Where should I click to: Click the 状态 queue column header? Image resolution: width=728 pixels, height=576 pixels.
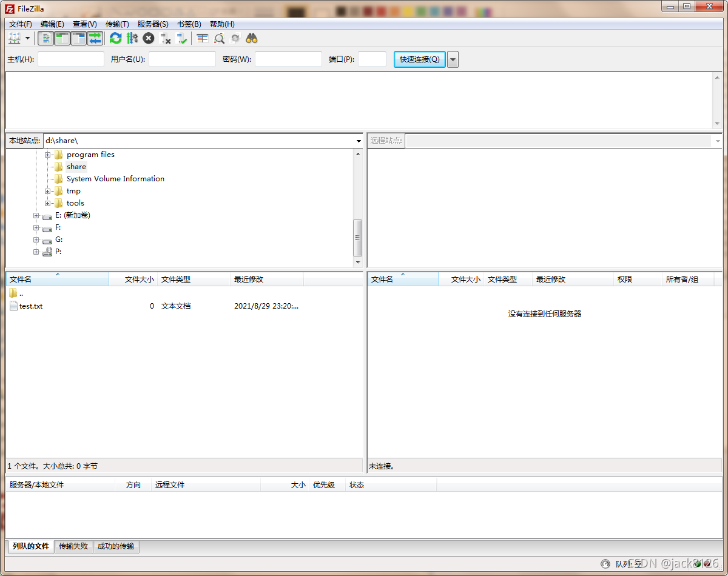[391, 485]
